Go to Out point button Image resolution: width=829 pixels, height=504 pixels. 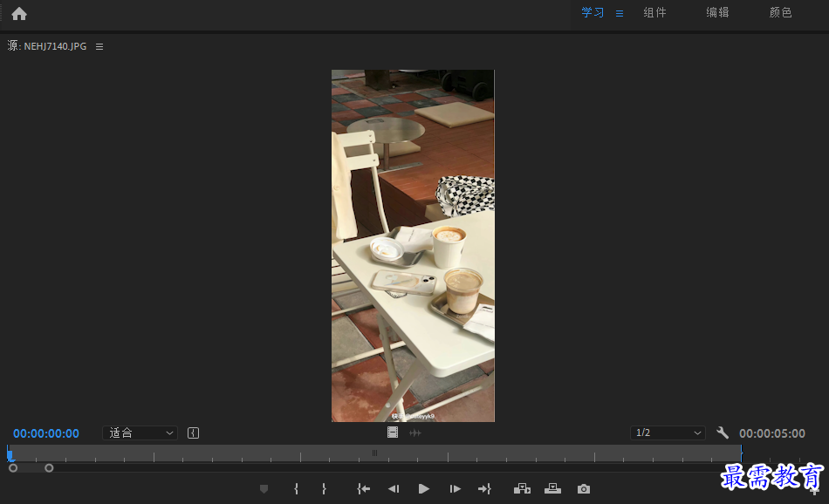484,489
